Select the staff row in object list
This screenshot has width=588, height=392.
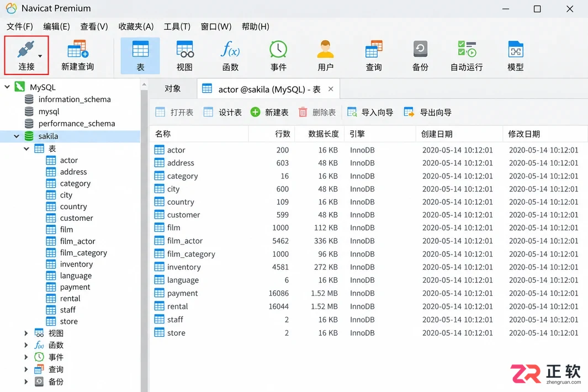point(368,320)
